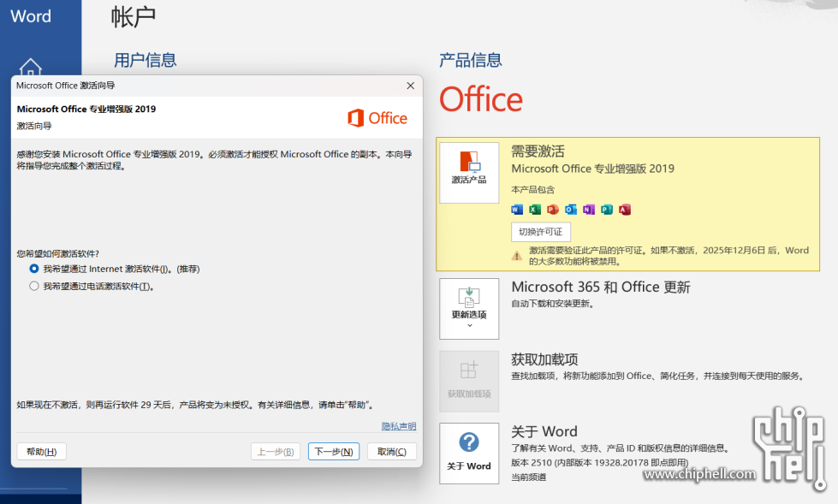The image size is (838, 504).
Task: Click the PowerPoint icon in product list
Action: (x=553, y=210)
